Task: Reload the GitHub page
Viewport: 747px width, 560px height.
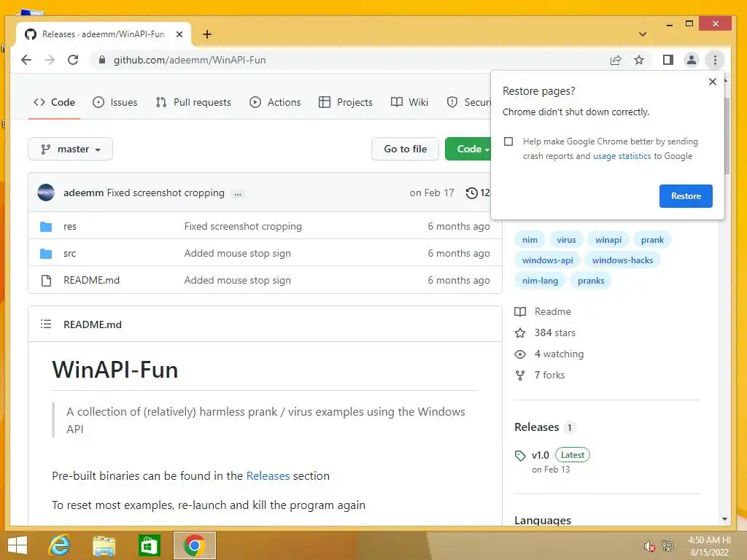Action: pyautogui.click(x=73, y=60)
